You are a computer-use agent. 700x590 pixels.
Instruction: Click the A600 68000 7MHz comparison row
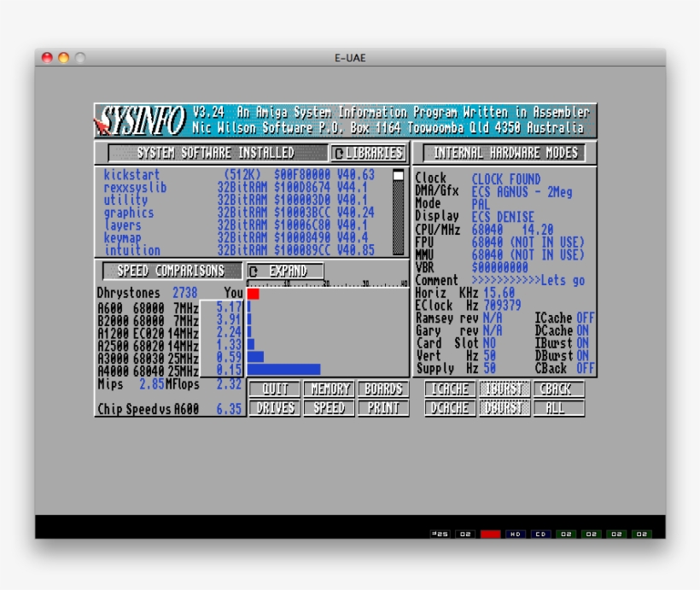[x=170, y=308]
